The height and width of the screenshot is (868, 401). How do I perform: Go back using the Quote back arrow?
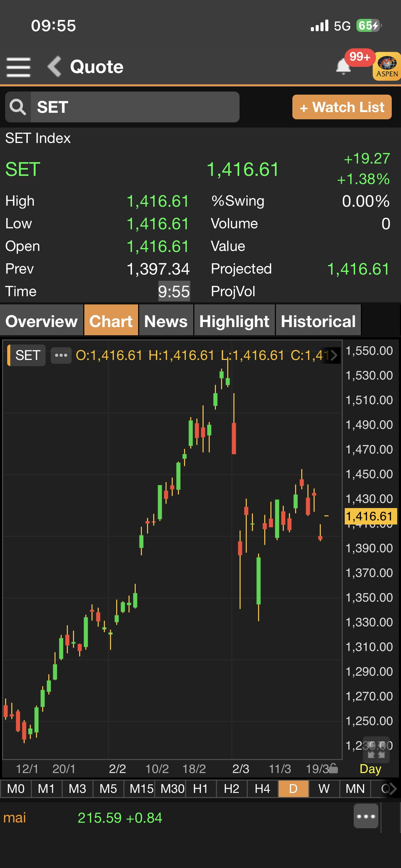pos(55,67)
